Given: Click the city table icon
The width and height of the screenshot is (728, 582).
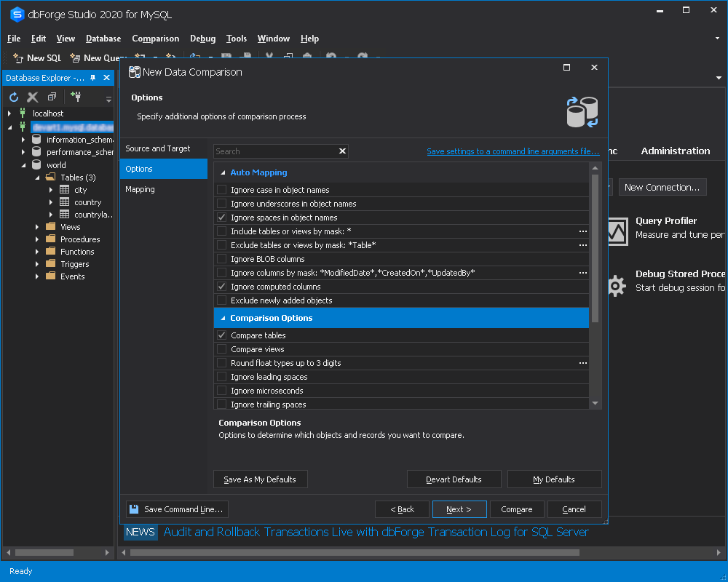Looking at the screenshot, I should [65, 189].
